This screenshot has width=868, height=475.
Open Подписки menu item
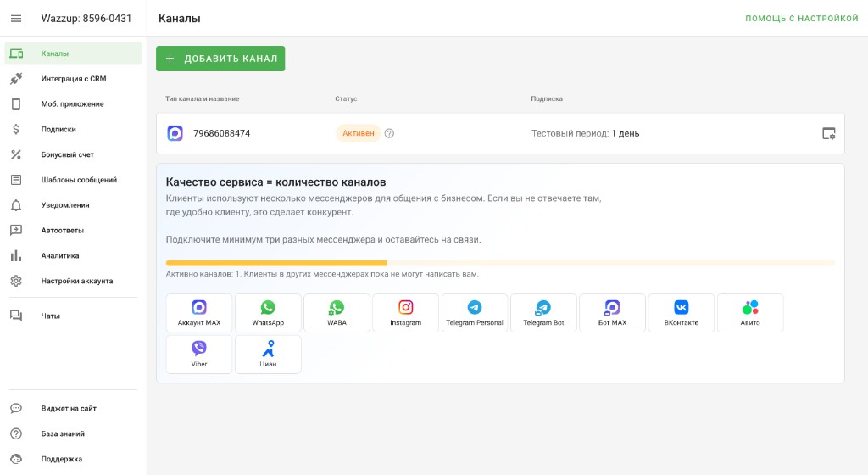click(73, 129)
